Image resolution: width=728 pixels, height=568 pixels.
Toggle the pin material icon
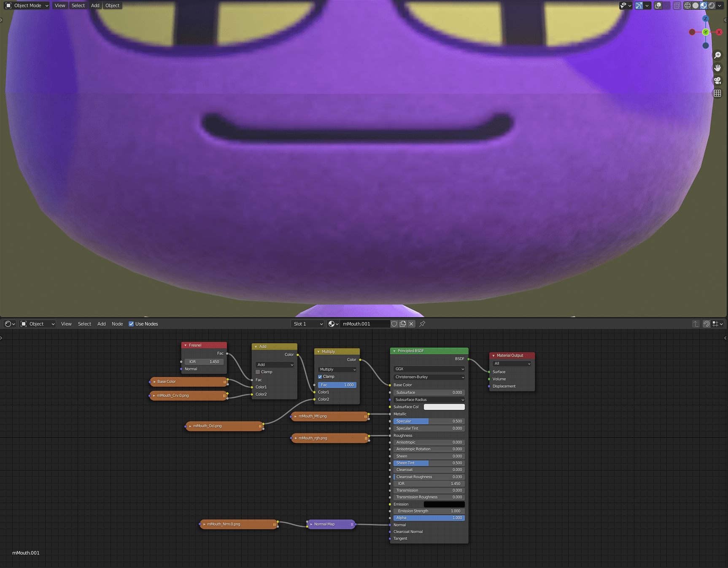click(422, 324)
